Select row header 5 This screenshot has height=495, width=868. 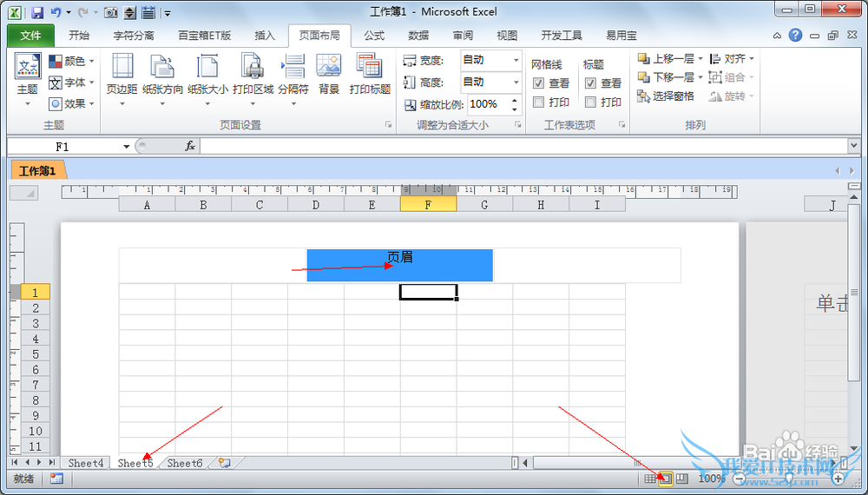[36, 353]
